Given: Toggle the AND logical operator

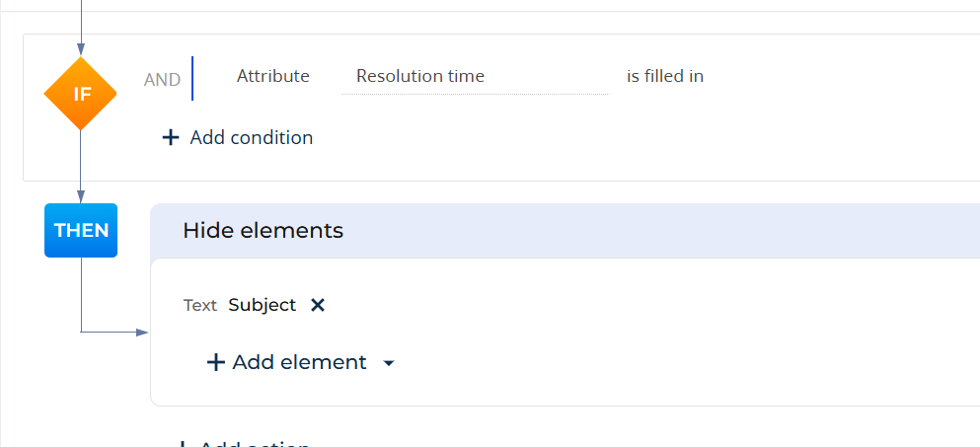Looking at the screenshot, I should pyautogui.click(x=162, y=79).
